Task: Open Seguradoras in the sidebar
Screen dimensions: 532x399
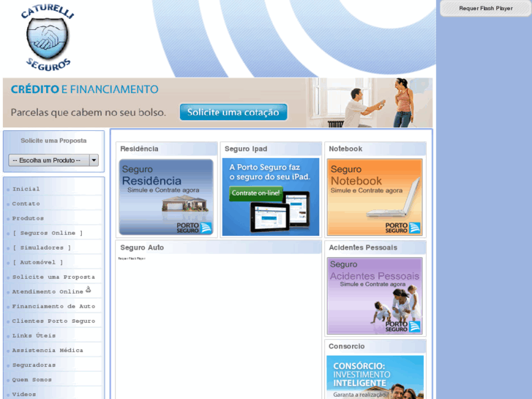Action: click(34, 365)
